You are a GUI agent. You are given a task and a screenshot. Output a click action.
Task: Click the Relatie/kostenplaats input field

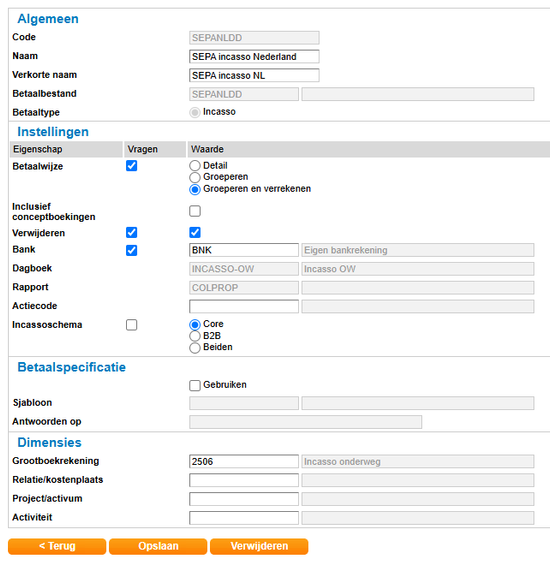(x=244, y=480)
